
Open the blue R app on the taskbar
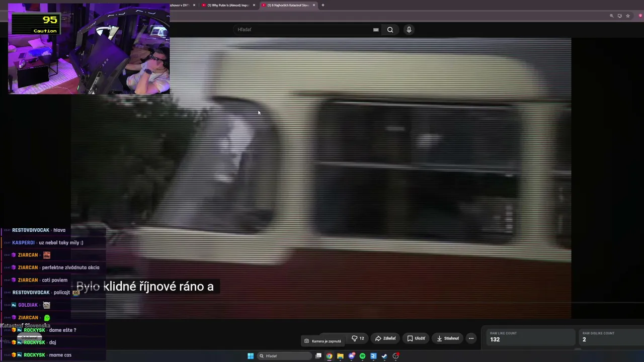tap(373, 356)
